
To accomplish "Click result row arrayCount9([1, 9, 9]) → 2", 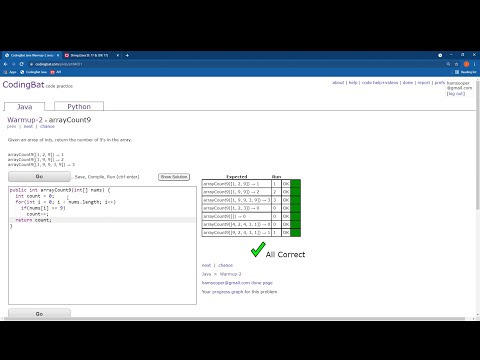I will (251, 192).
